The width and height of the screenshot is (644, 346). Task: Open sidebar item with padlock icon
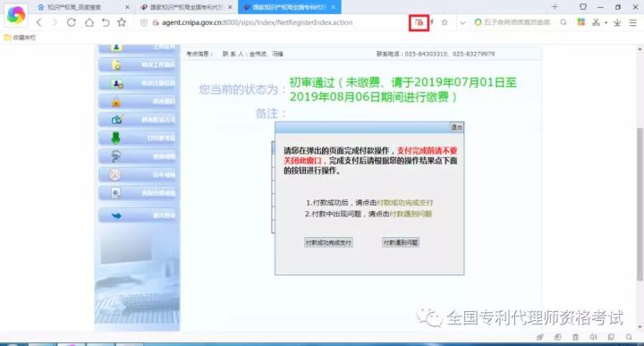(x=138, y=101)
